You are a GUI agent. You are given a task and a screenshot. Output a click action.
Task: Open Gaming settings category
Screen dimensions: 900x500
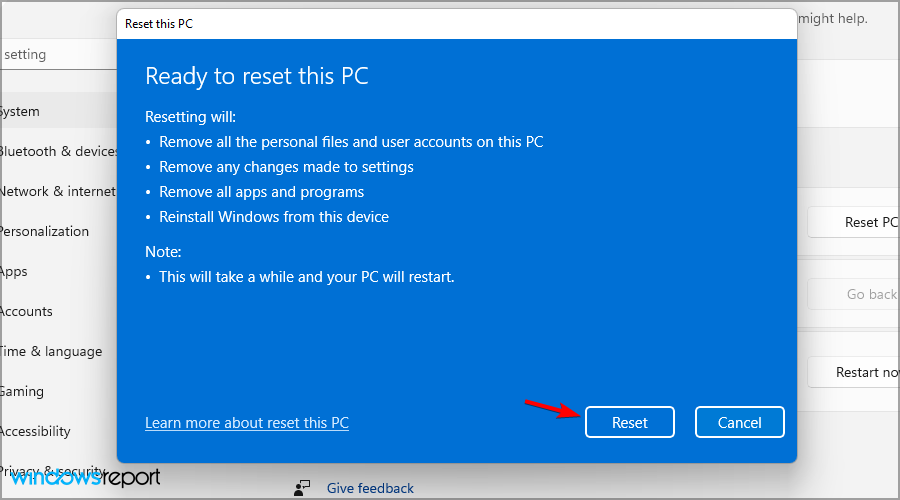tap(22, 391)
